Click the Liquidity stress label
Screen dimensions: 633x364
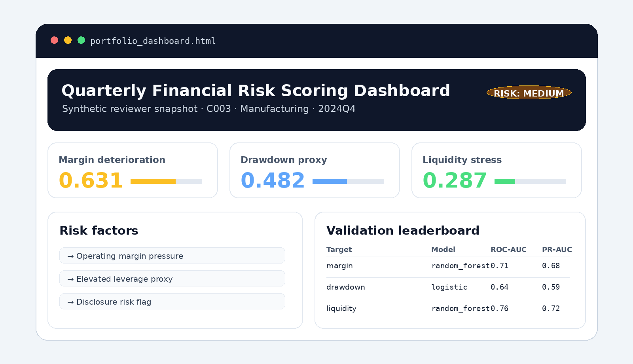click(462, 160)
